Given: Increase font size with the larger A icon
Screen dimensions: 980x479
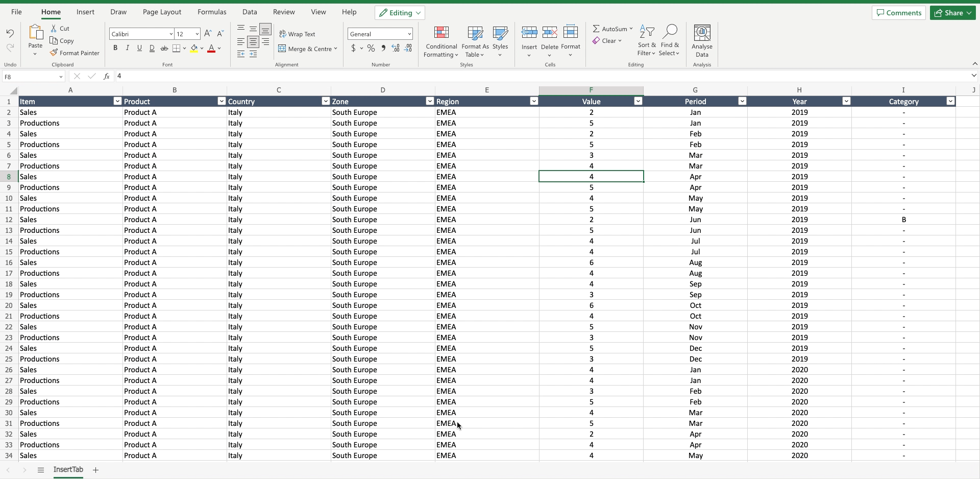Looking at the screenshot, I should pos(208,34).
